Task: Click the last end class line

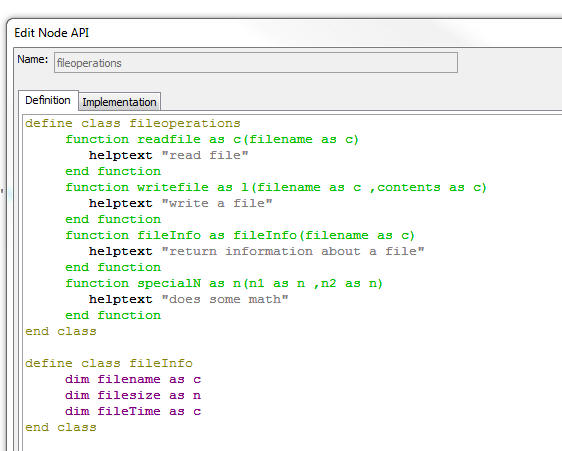Action: pos(61,427)
